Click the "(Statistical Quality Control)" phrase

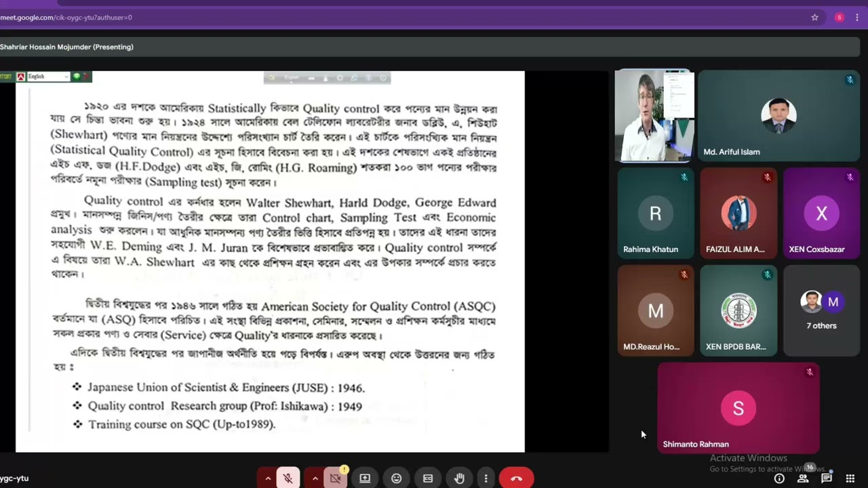coord(121,152)
